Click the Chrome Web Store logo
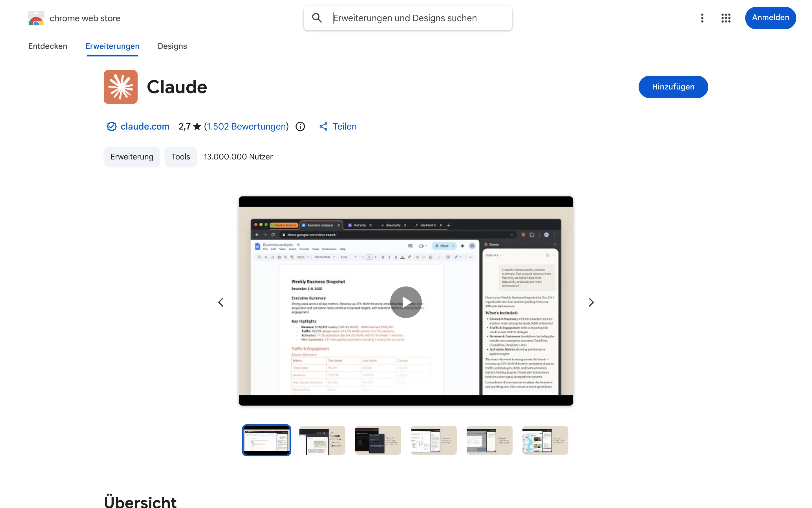The width and height of the screenshot is (812, 508). point(36,18)
